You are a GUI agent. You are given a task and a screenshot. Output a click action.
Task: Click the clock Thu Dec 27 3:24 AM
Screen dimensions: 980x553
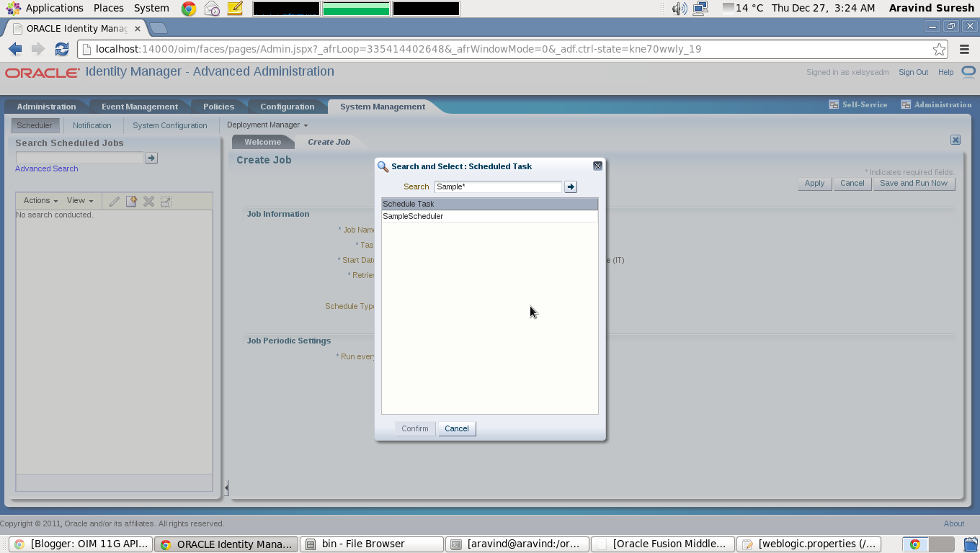823,8
